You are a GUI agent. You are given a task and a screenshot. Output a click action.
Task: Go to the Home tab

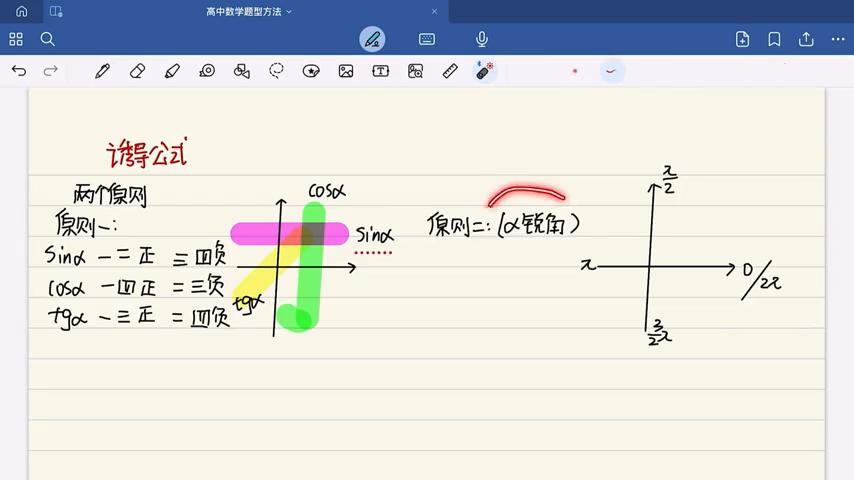point(21,12)
